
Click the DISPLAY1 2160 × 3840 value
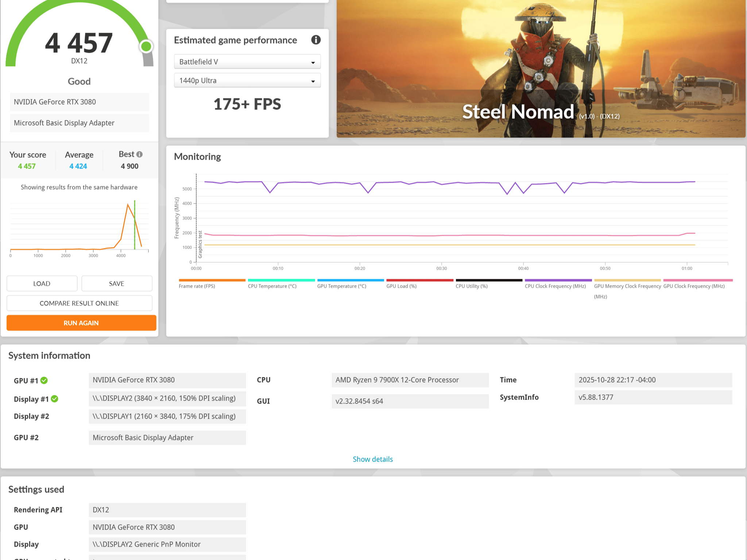coord(167,416)
